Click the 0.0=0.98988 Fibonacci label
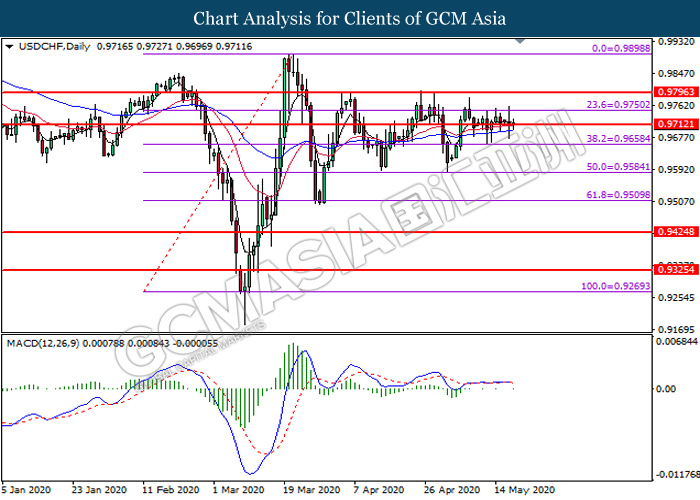The width and height of the screenshot is (700, 500). [x=621, y=48]
